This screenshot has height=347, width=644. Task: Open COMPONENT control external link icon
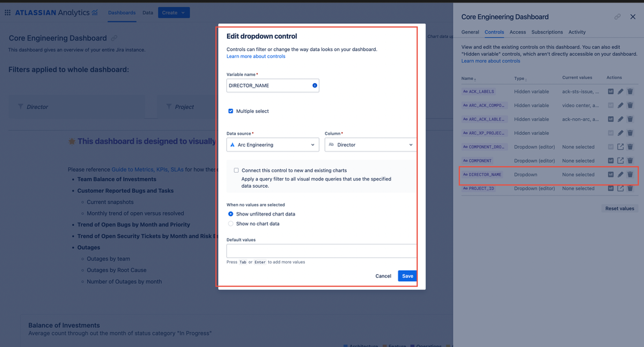pyautogui.click(x=620, y=161)
